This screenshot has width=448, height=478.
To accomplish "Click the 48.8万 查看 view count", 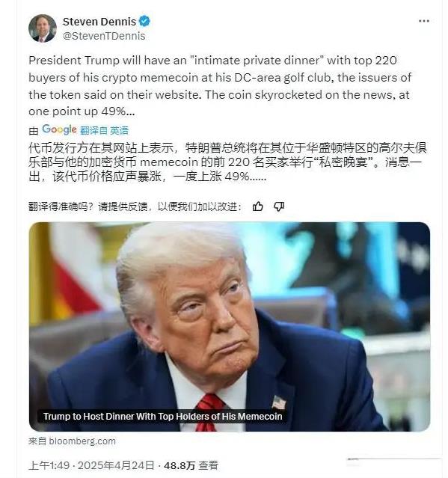I will pos(191,465).
